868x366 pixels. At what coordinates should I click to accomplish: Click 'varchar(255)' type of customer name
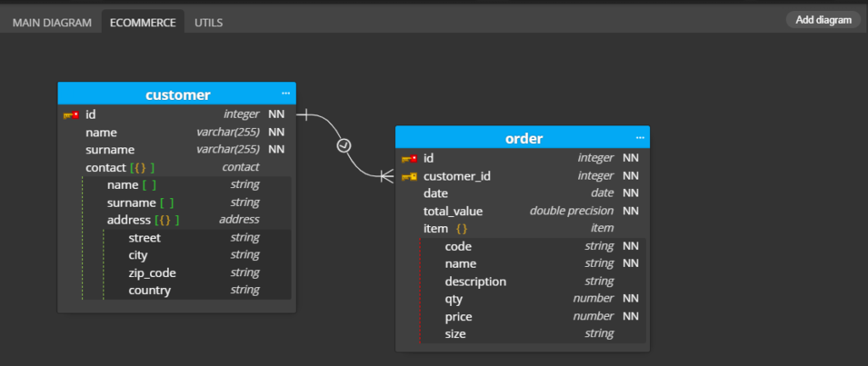click(x=228, y=132)
